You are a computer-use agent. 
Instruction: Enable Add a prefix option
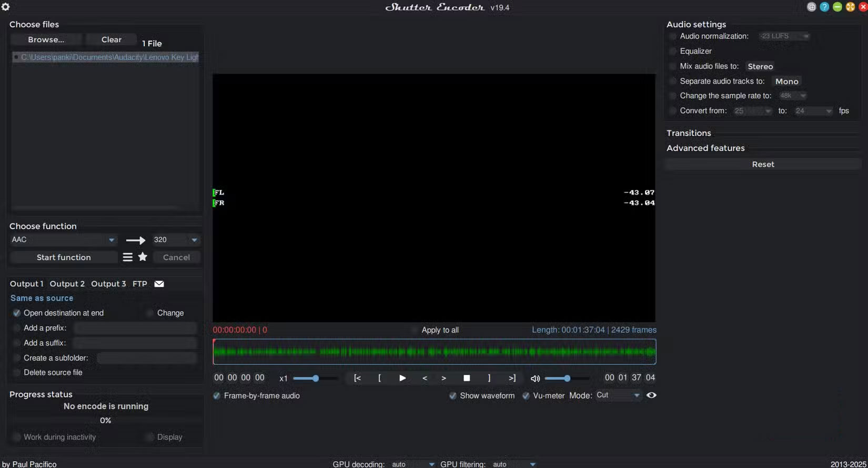point(17,328)
